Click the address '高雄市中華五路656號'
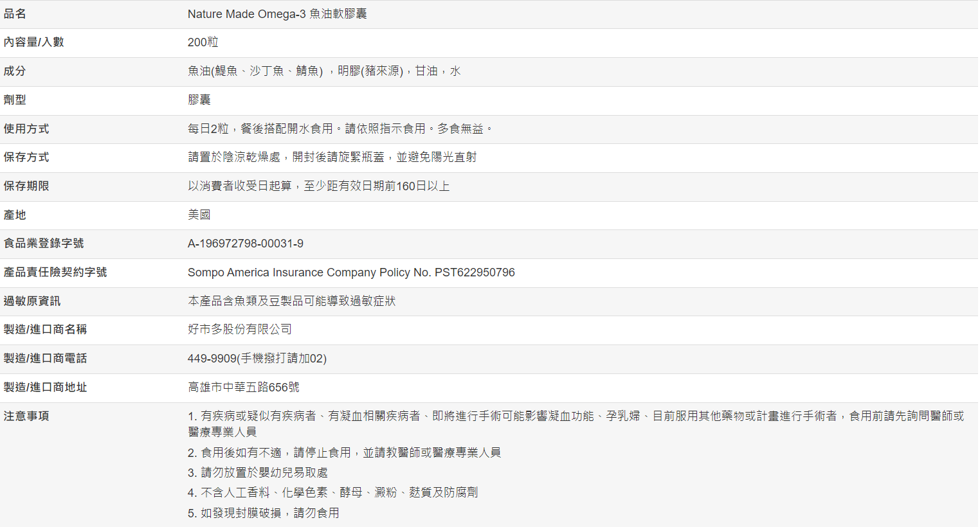 click(x=243, y=388)
